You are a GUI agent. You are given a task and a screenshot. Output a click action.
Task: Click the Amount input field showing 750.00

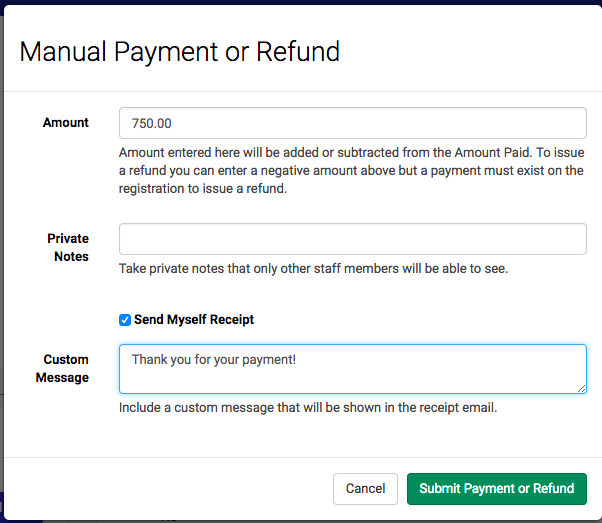pyautogui.click(x=352, y=123)
